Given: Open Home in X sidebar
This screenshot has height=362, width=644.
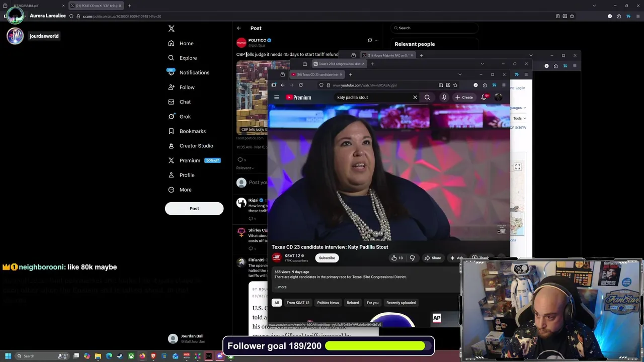Looking at the screenshot, I should point(181,43).
